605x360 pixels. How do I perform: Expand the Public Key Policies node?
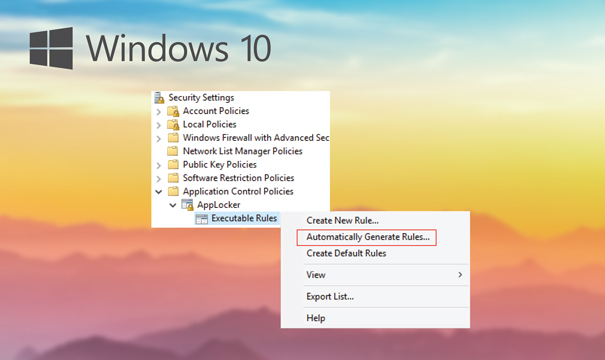159,166
